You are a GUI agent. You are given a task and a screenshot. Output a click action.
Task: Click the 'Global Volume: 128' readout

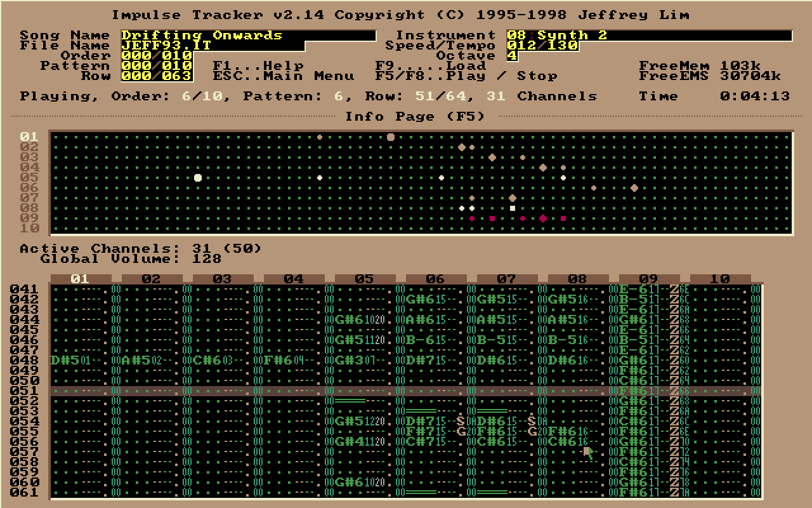(131, 259)
